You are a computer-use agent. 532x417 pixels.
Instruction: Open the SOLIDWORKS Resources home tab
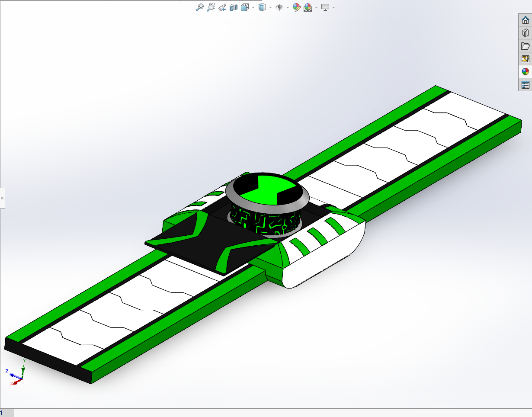(x=526, y=20)
